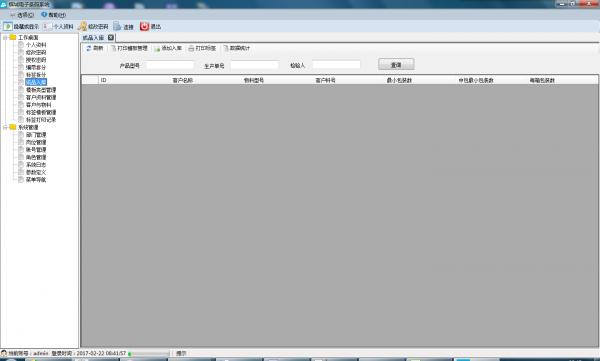This screenshot has width=600, height=361.
Task: Click the red power 退出 icon
Action: tap(144, 26)
